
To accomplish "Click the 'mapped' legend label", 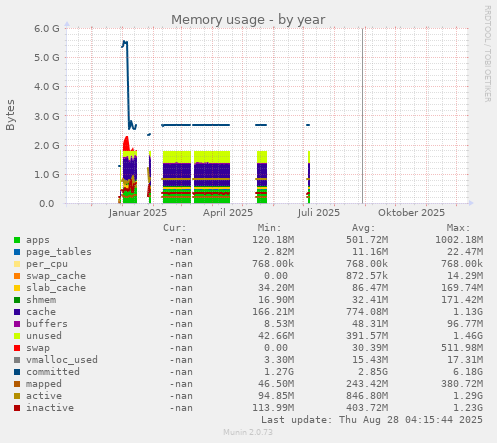I will click(x=44, y=384).
